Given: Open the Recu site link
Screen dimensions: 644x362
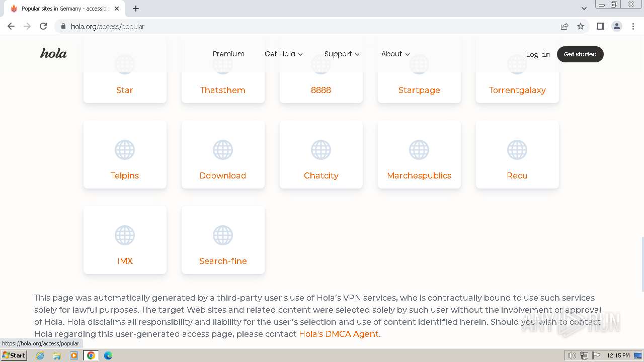Looking at the screenshot, I should (x=517, y=175).
